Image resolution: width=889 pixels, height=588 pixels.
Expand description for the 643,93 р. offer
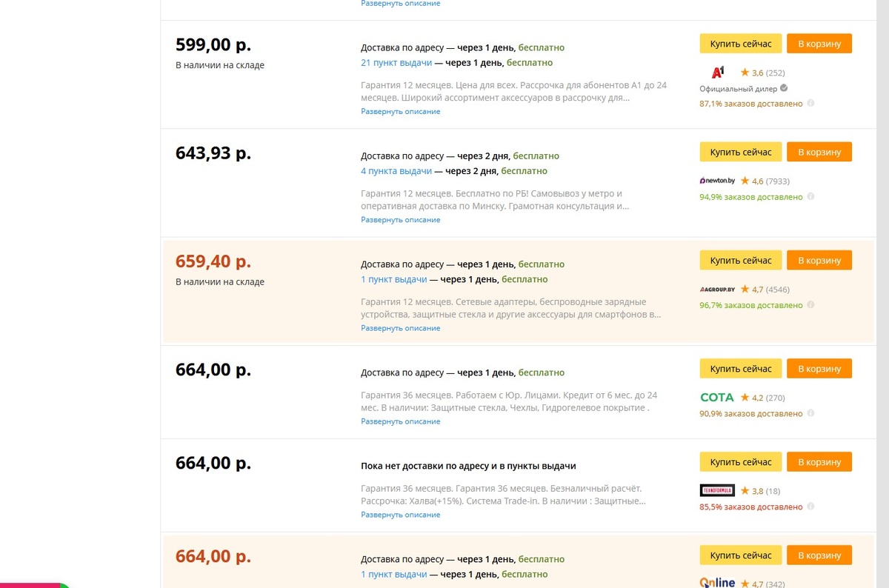click(400, 220)
